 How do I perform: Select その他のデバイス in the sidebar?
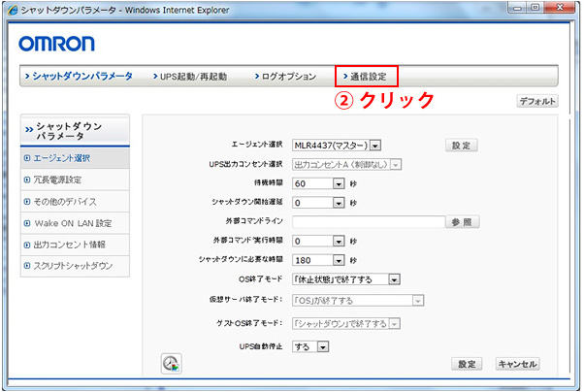(64, 202)
